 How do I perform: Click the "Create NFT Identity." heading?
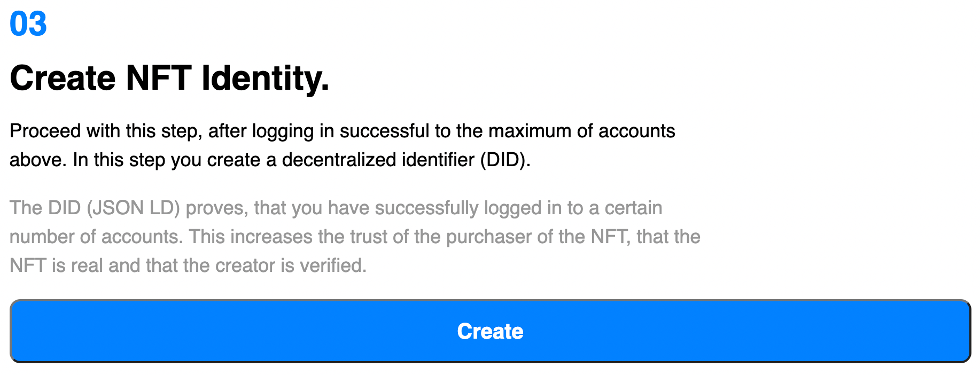[x=169, y=79]
